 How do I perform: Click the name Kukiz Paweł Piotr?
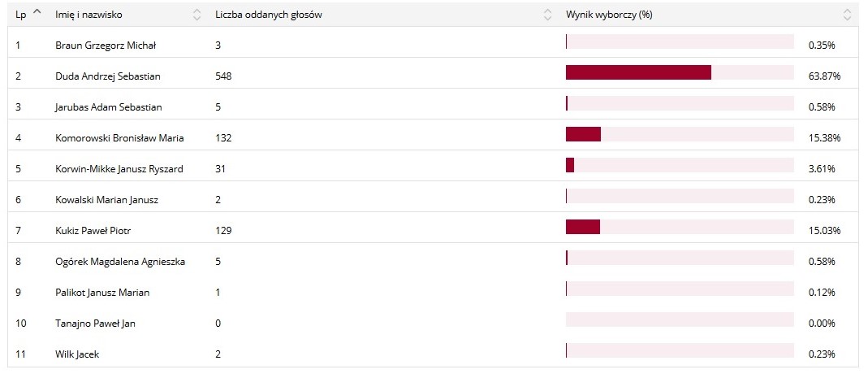93,231
